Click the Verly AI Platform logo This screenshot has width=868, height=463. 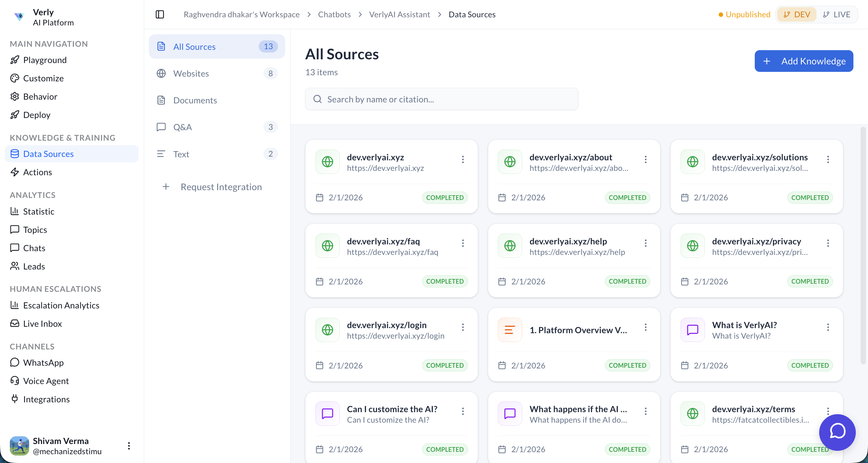[19, 17]
